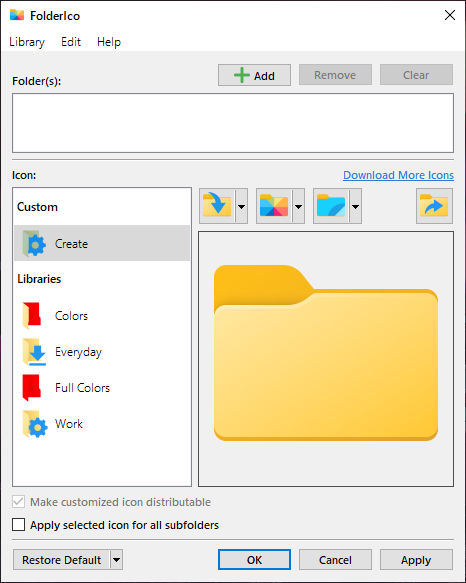Expand dropdown next to the blue arrow folder icon
466x583 pixels.
(241, 206)
